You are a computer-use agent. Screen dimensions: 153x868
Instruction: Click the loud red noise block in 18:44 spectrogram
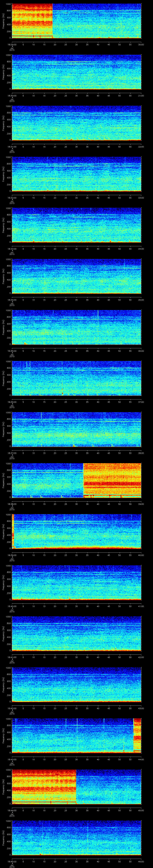pyautogui.click(x=44, y=787)
